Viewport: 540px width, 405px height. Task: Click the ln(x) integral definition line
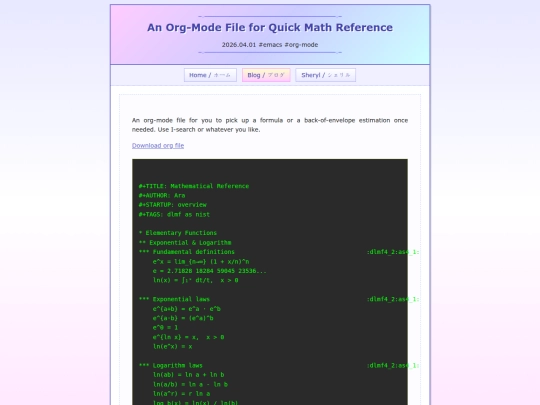(x=196, y=280)
